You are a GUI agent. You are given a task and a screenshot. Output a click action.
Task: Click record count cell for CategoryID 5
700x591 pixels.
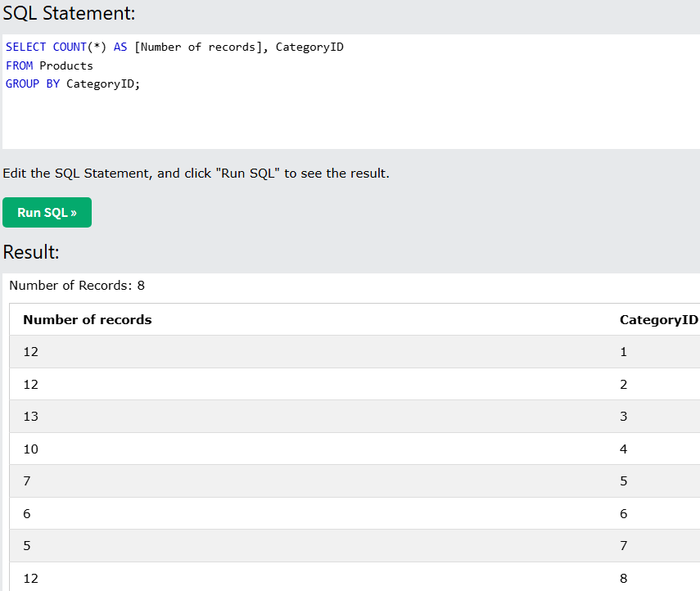(27, 481)
